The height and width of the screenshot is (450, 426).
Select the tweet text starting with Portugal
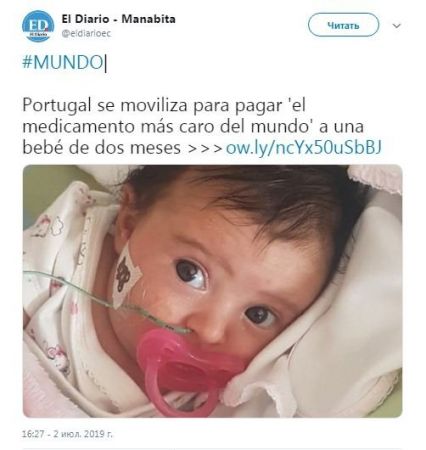click(202, 126)
